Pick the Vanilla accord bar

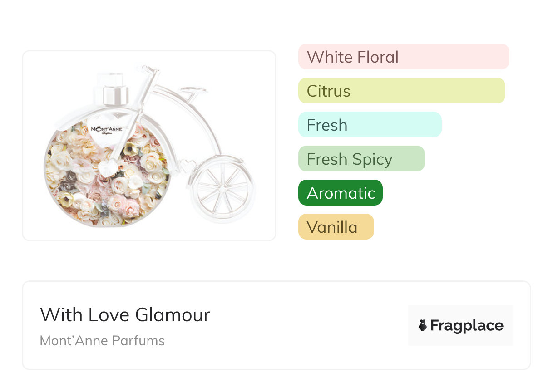(x=336, y=227)
